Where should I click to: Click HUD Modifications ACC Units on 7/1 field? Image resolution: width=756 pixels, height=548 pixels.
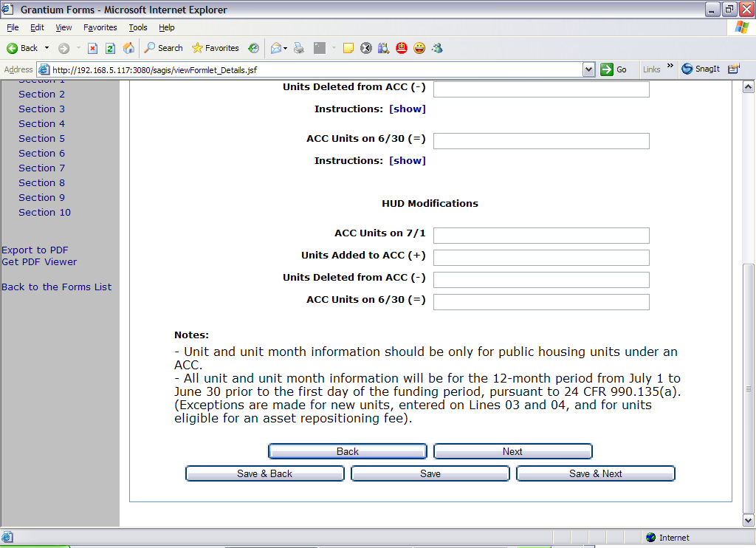(541, 236)
